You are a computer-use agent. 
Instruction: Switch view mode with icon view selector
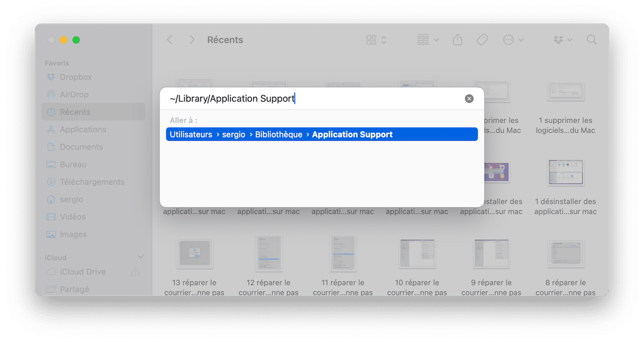(377, 40)
